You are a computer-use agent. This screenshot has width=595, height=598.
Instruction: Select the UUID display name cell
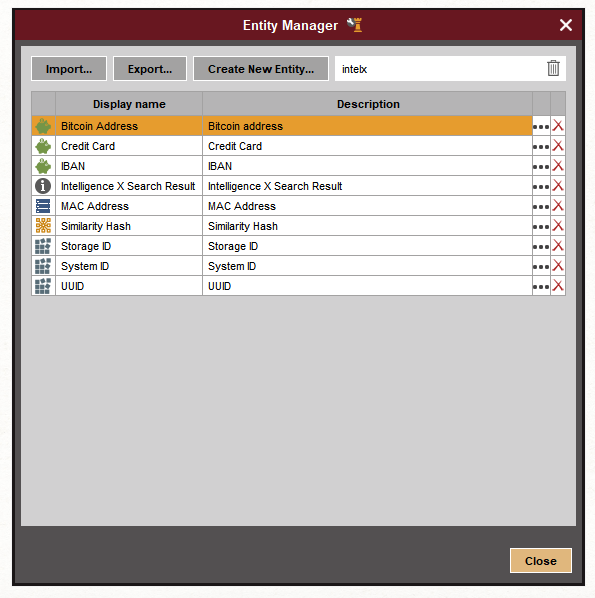point(129,286)
